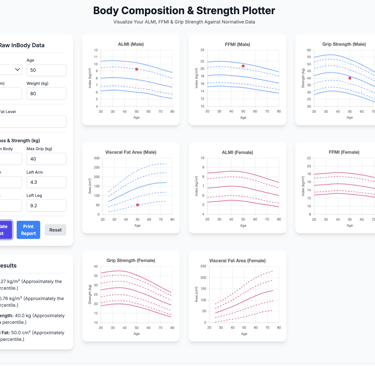
Task: Edit the Left Leg value field
Action: (46, 206)
